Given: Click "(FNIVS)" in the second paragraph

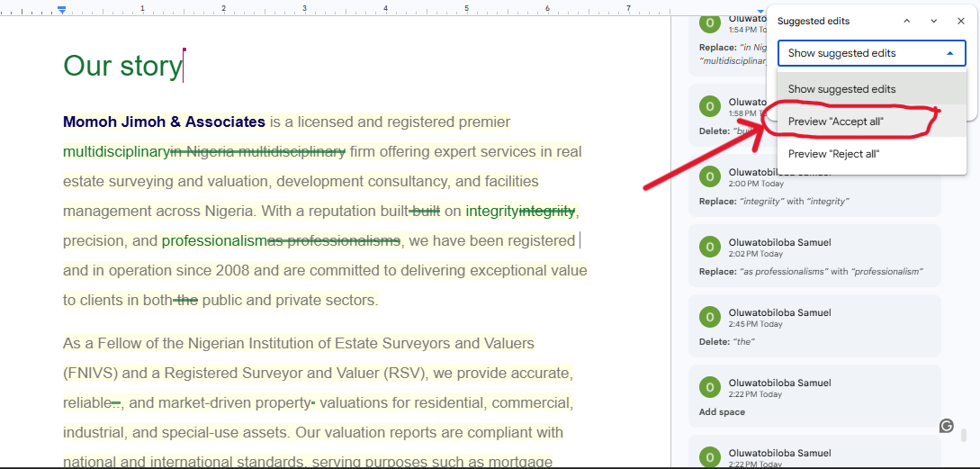Looking at the screenshot, I should 90,374.
